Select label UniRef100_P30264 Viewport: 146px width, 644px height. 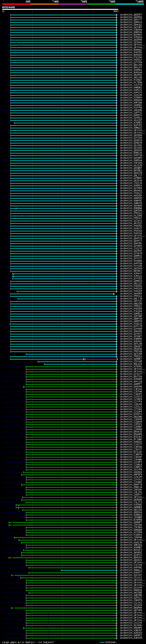click(131, 311)
